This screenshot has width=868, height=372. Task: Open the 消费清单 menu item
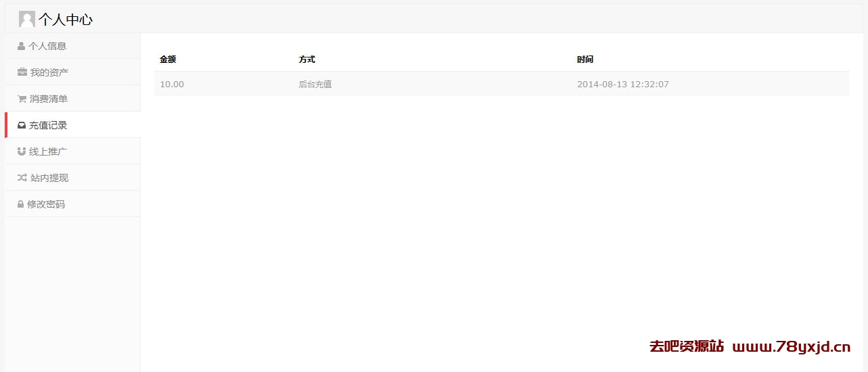click(x=72, y=99)
